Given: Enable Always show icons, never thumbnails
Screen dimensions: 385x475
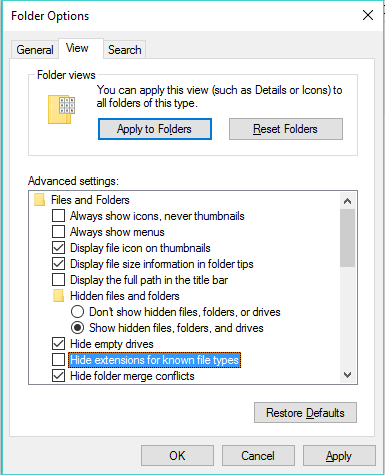Looking at the screenshot, I should [58, 216].
